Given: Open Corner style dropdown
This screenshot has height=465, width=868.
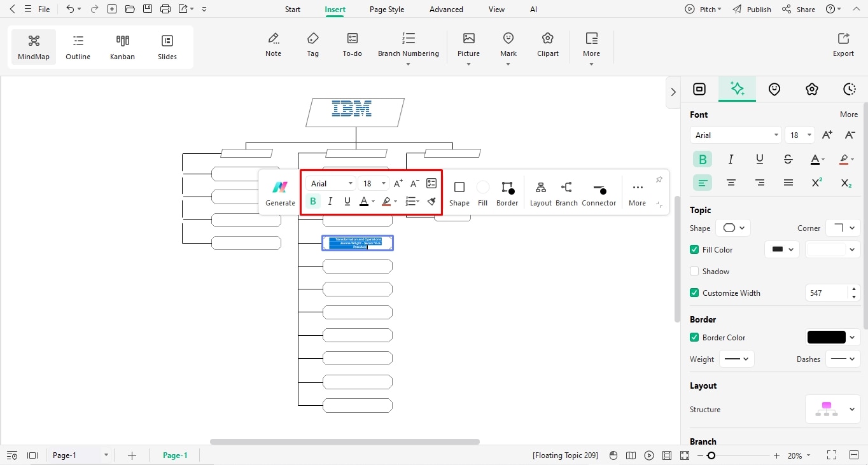Looking at the screenshot, I should point(843,228).
